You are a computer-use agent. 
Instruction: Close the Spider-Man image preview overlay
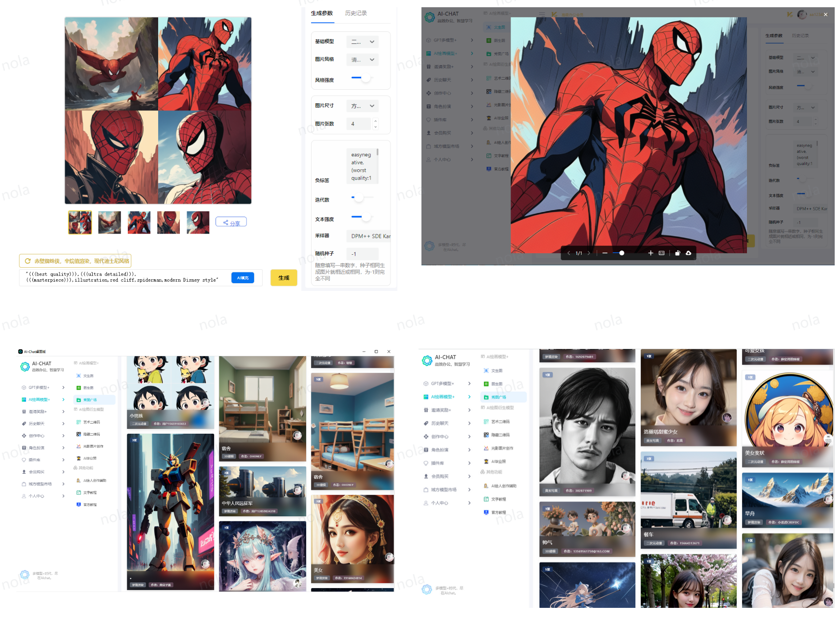point(826,14)
